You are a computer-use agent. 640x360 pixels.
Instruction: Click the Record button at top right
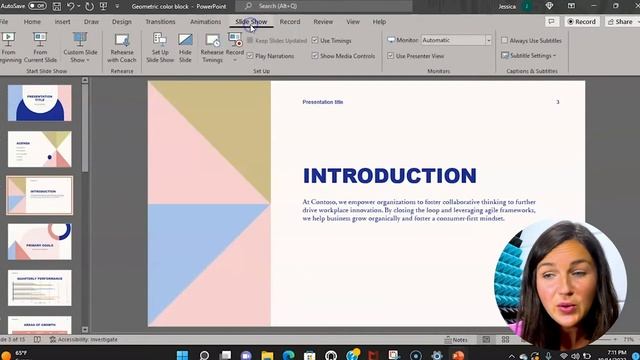[x=582, y=22]
